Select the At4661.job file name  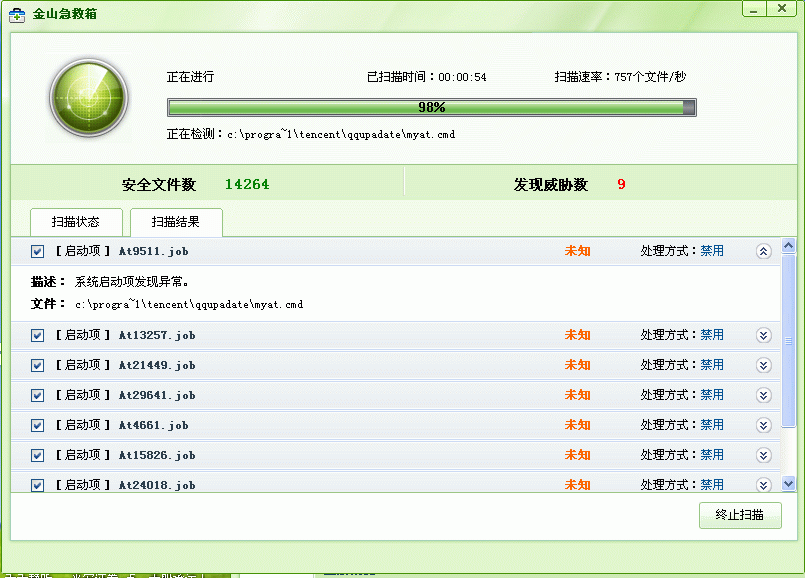coord(154,426)
